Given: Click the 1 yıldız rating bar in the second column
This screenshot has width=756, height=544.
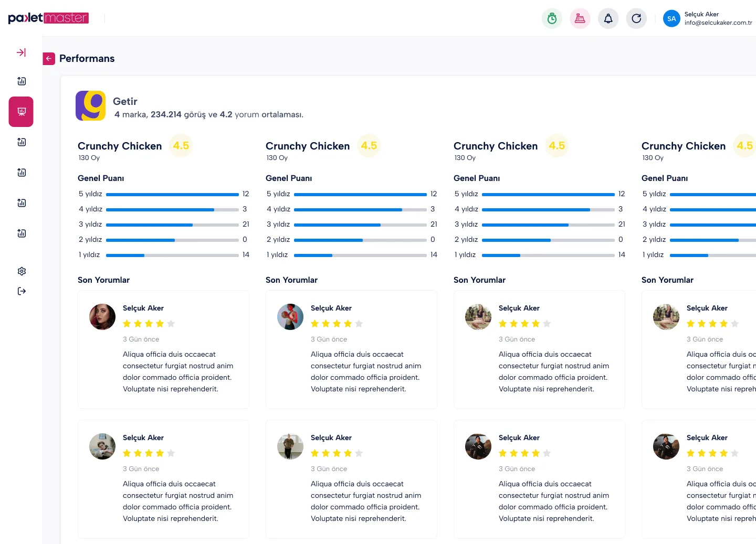Looking at the screenshot, I should click(360, 255).
